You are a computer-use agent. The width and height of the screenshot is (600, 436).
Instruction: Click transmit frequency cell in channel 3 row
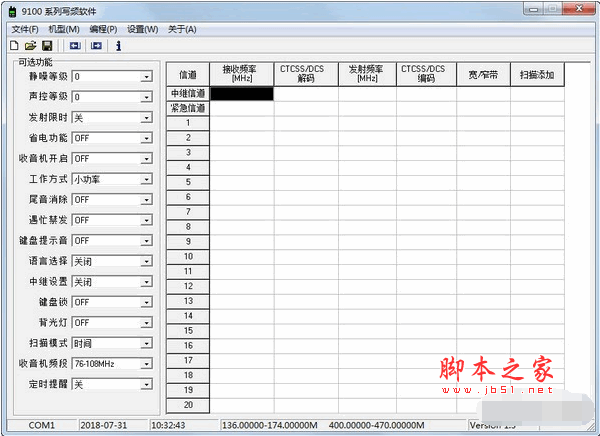pyautogui.click(x=367, y=153)
